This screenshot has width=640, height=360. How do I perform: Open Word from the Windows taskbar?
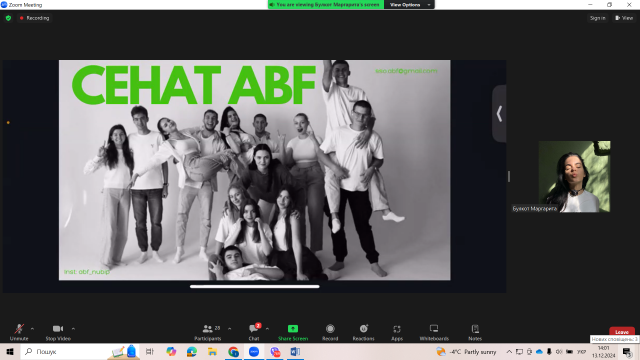(x=295, y=351)
